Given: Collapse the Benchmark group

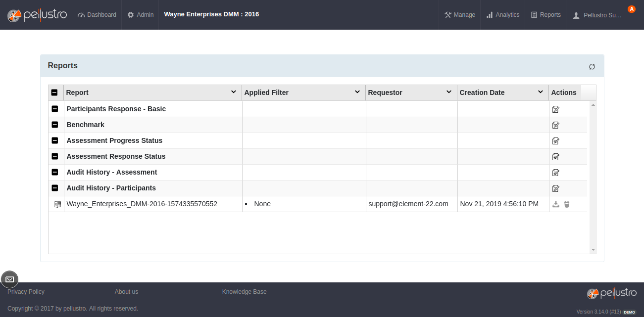Looking at the screenshot, I should 55,125.
